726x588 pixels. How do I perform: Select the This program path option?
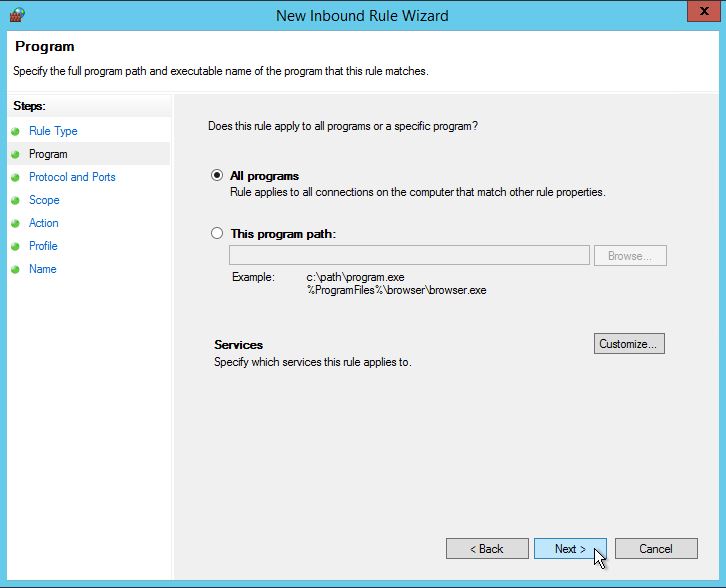(217, 233)
